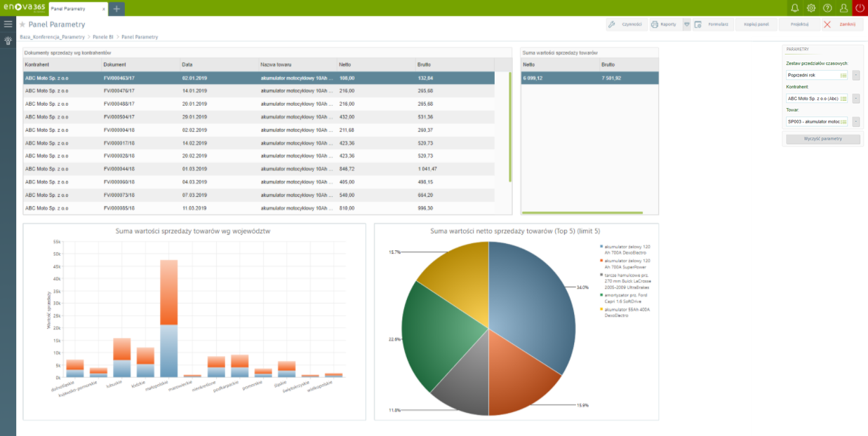This screenshot has height=436, width=868.
Task: Click the Kopiuj panel button
Action: tap(756, 25)
